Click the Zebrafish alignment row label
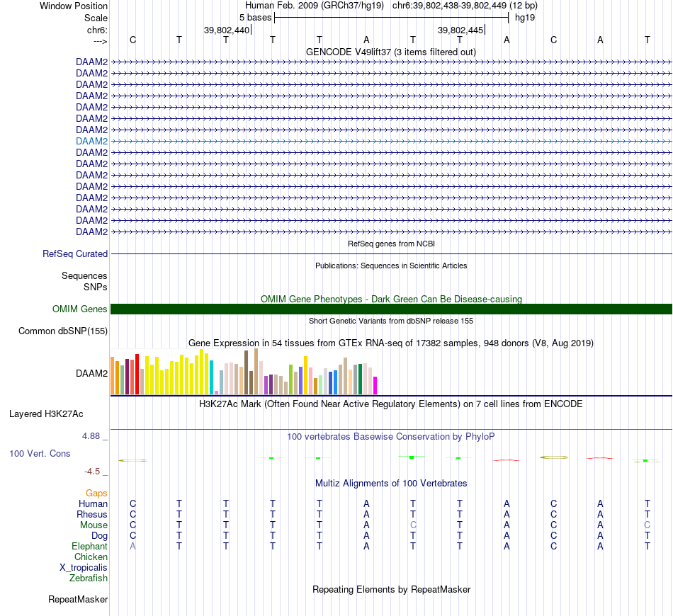The image size is (673, 616). click(88, 578)
